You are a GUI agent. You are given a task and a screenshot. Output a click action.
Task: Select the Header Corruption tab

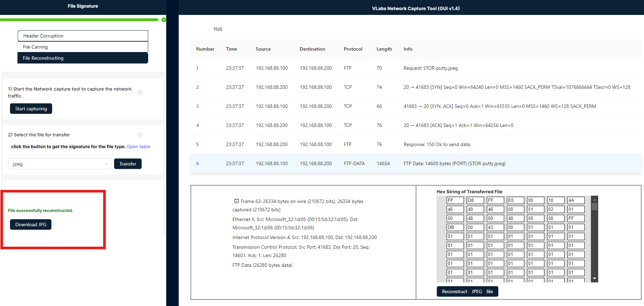click(83, 36)
